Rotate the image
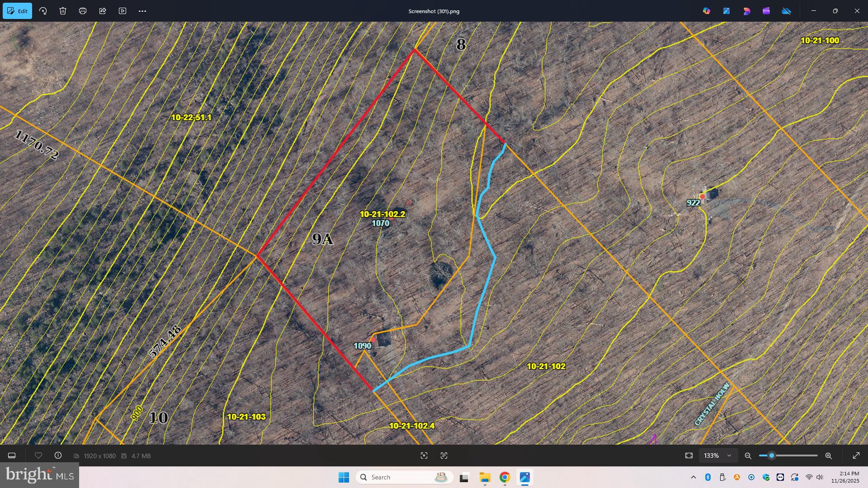The width and height of the screenshot is (868, 488). [x=43, y=11]
